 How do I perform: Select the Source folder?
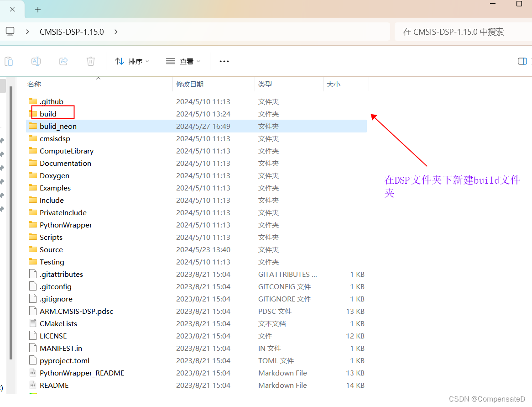(x=51, y=249)
